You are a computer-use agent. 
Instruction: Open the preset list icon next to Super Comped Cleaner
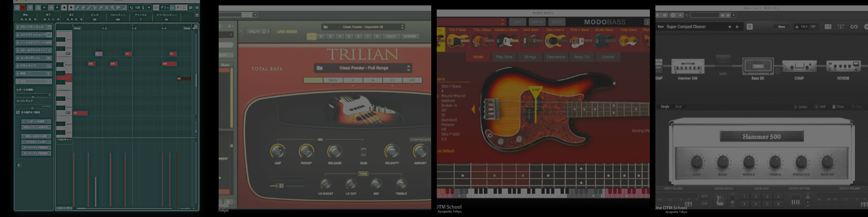750,26
